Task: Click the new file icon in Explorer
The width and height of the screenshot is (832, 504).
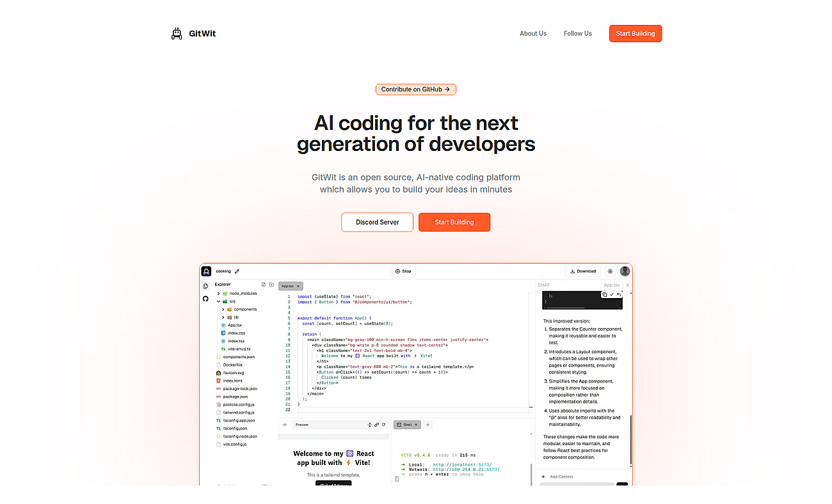Action: tap(264, 284)
